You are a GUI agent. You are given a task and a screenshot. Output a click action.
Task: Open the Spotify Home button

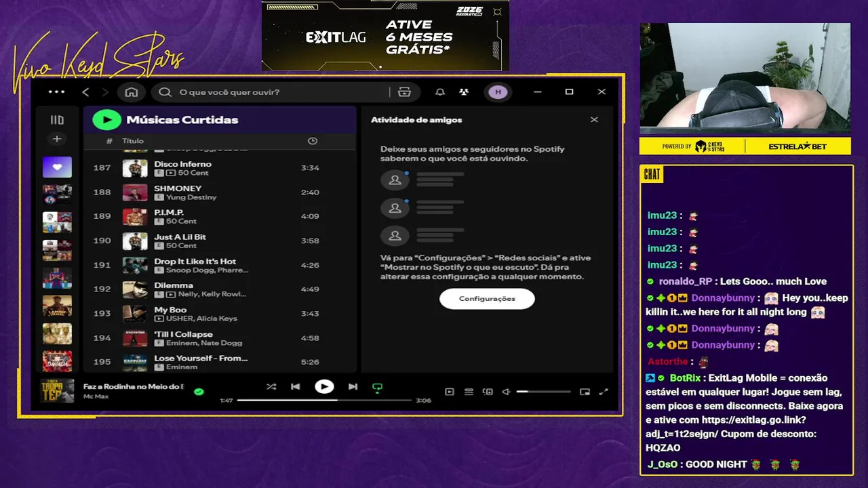point(132,92)
